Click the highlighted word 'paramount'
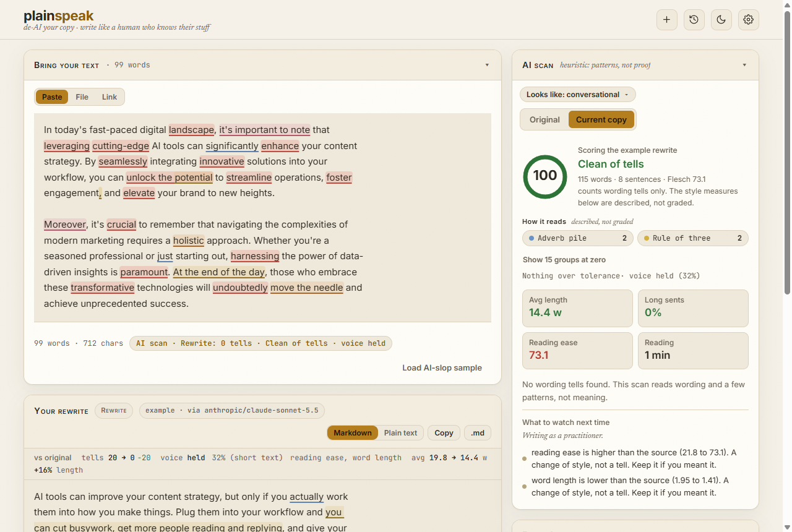792x532 pixels. 144,272
